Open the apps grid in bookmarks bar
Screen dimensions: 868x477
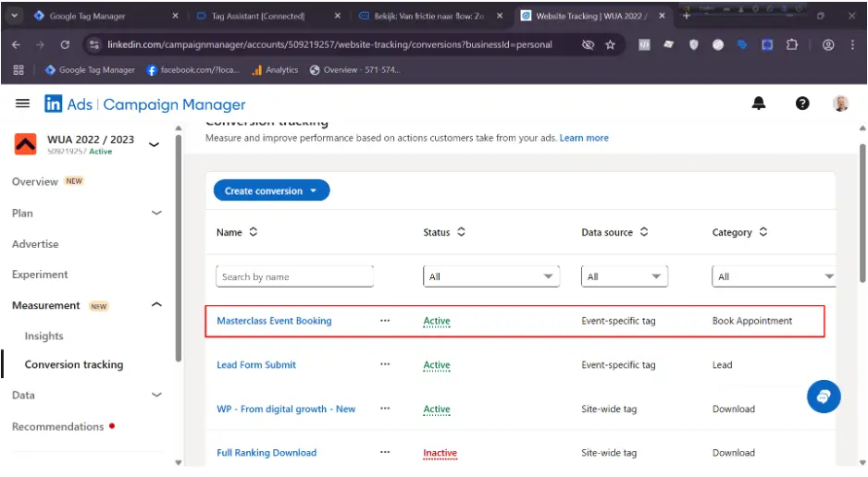pos(19,69)
